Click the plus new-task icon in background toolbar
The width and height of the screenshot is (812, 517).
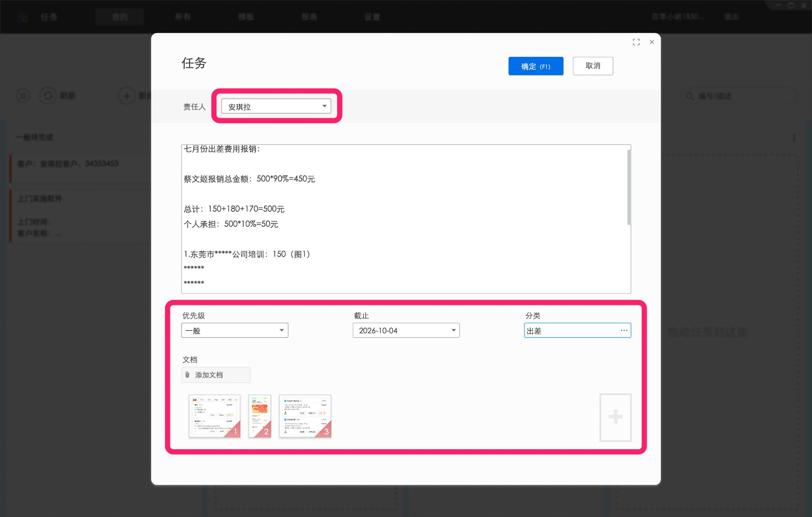[x=127, y=96]
